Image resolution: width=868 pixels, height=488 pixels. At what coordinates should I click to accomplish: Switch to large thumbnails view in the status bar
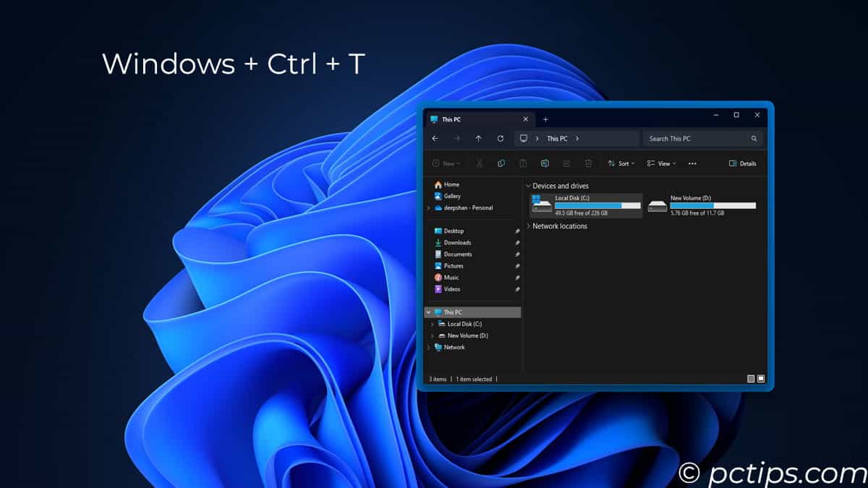point(760,378)
